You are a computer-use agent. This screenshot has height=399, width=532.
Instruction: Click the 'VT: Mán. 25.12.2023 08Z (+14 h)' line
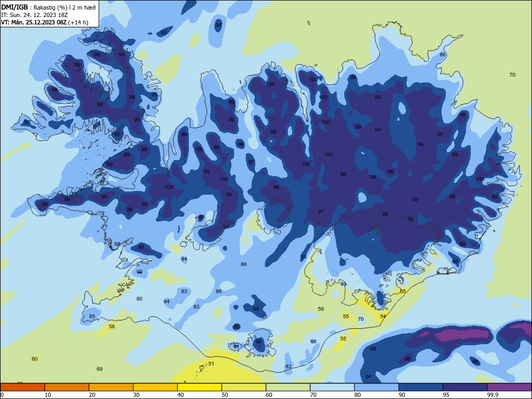click(45, 22)
